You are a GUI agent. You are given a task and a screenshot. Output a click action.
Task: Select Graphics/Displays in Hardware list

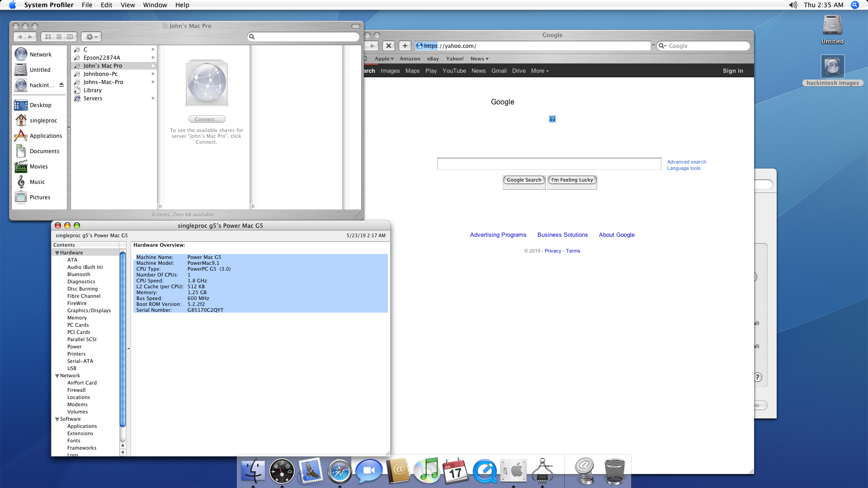tap(89, 310)
